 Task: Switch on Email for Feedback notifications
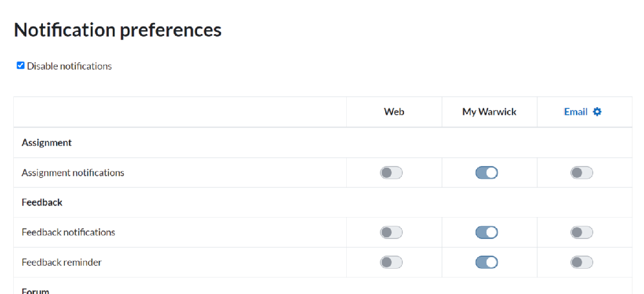pyautogui.click(x=582, y=232)
